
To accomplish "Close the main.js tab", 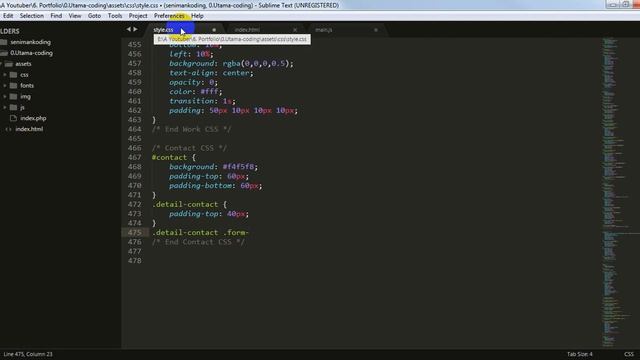I will point(376,30).
